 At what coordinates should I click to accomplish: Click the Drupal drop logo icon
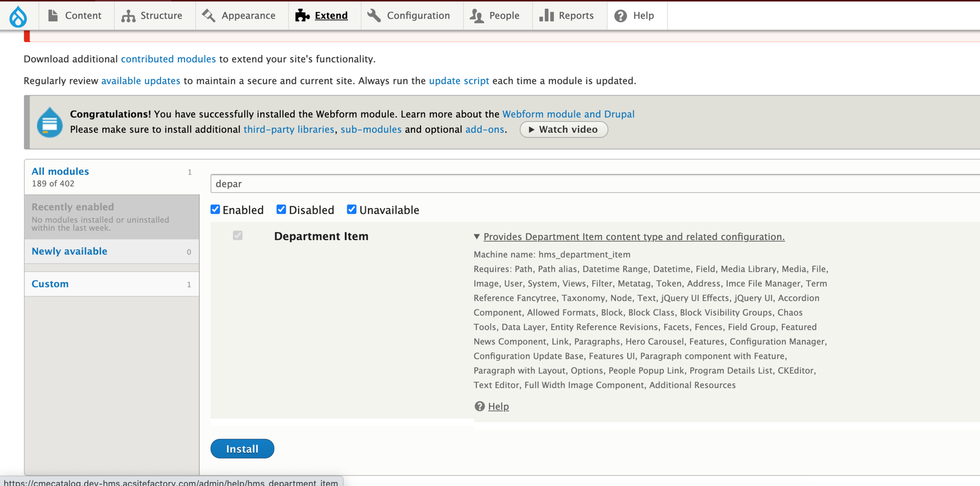click(x=18, y=16)
